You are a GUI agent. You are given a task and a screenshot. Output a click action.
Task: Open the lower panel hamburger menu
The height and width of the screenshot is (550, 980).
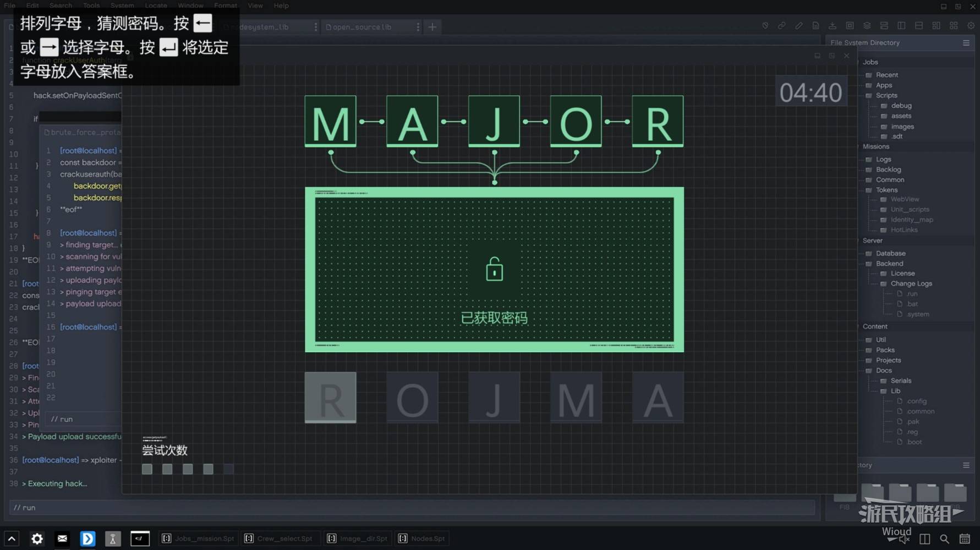(x=966, y=465)
